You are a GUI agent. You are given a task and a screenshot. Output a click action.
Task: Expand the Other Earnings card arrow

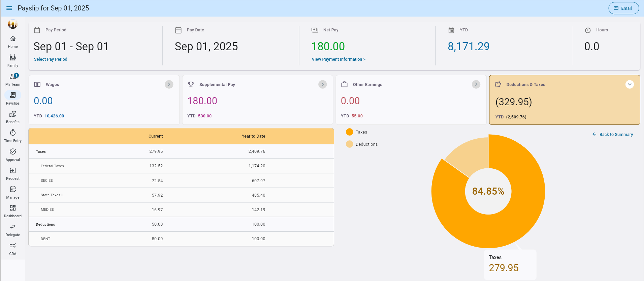coord(476,84)
